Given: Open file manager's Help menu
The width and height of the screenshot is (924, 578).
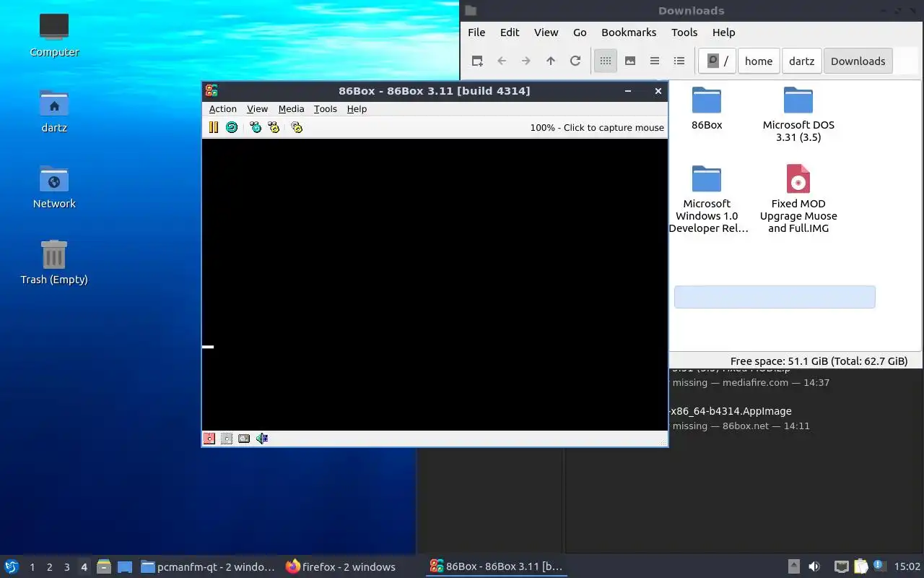Looking at the screenshot, I should point(723,33).
